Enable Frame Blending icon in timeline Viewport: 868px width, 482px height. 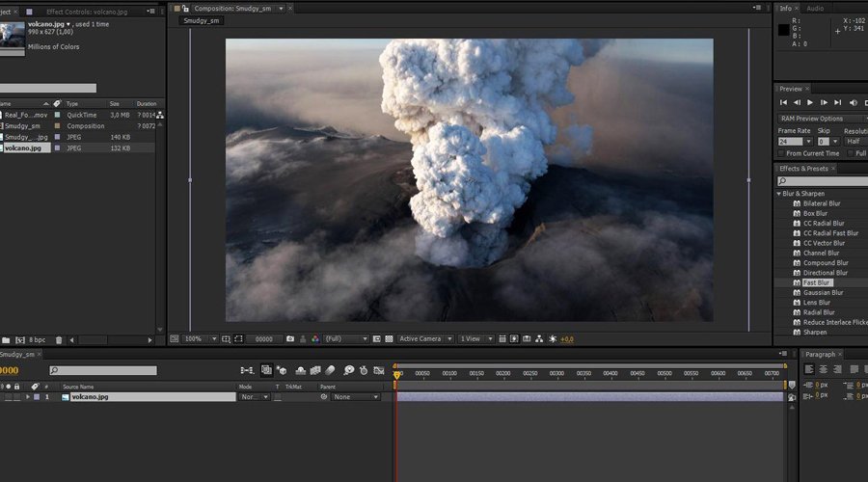pos(315,370)
